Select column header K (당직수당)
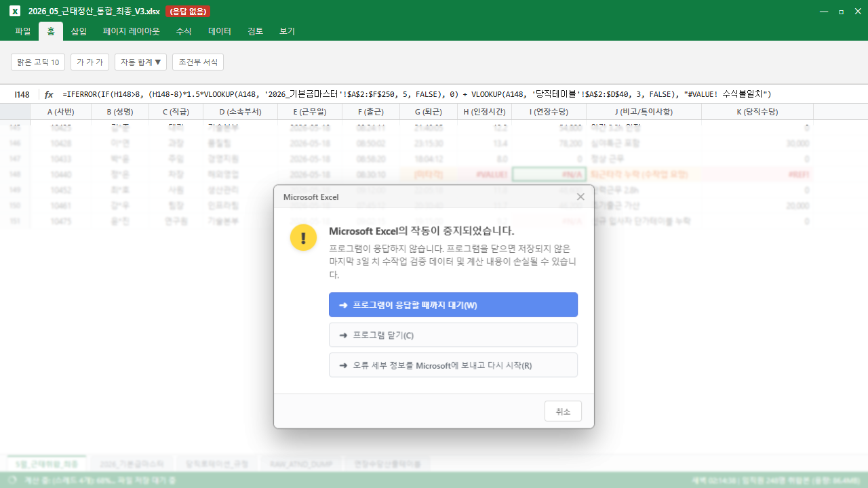 (757, 112)
